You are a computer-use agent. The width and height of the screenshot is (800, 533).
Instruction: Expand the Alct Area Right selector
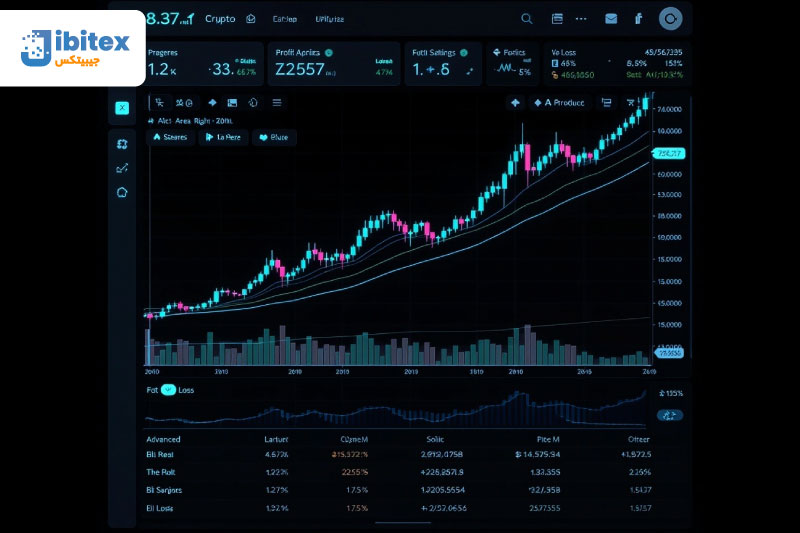[x=190, y=119]
